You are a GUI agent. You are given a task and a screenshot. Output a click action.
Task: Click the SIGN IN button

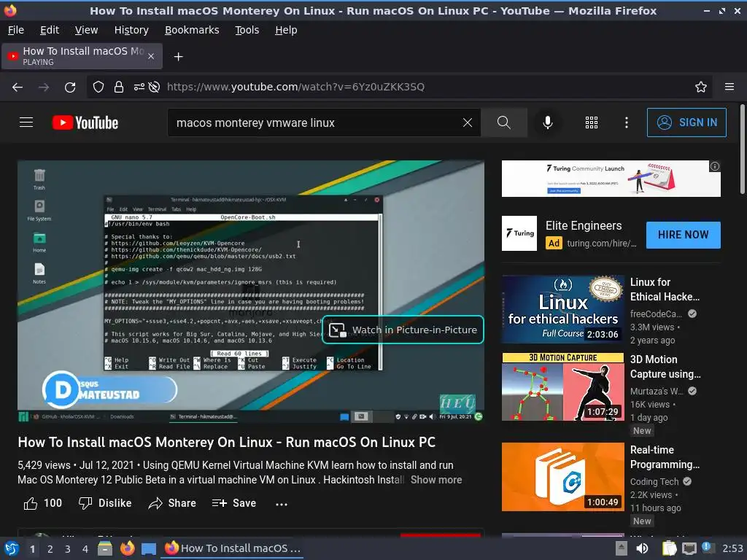(x=686, y=122)
